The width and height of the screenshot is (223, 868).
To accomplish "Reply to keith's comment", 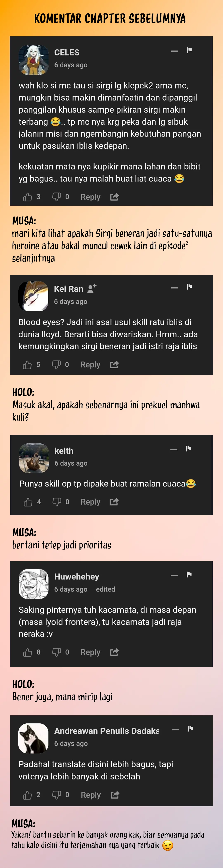I will pyautogui.click(x=90, y=502).
